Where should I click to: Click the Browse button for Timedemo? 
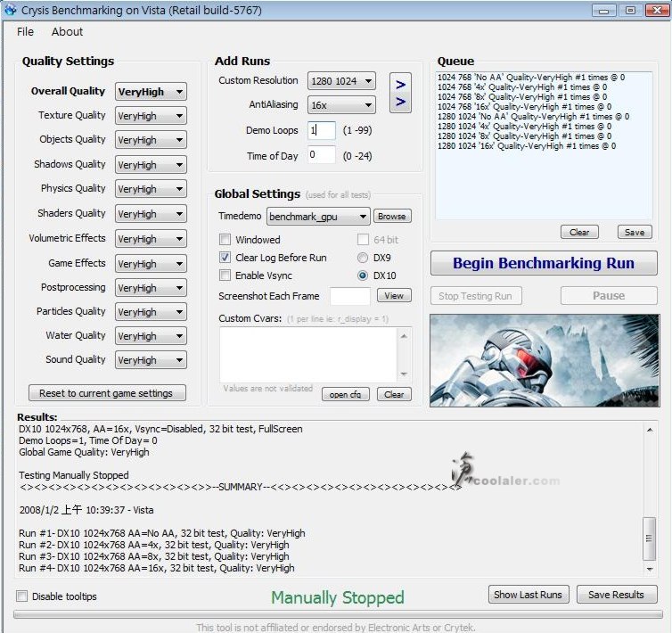(x=392, y=216)
